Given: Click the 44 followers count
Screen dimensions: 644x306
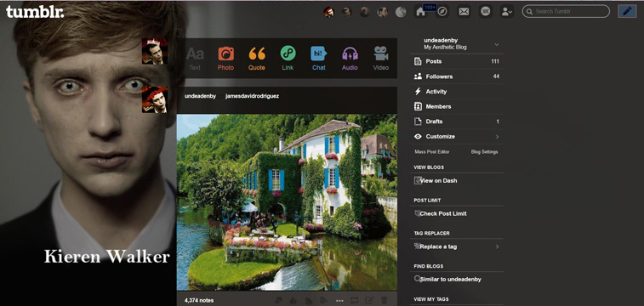Looking at the screenshot, I should (496, 76).
